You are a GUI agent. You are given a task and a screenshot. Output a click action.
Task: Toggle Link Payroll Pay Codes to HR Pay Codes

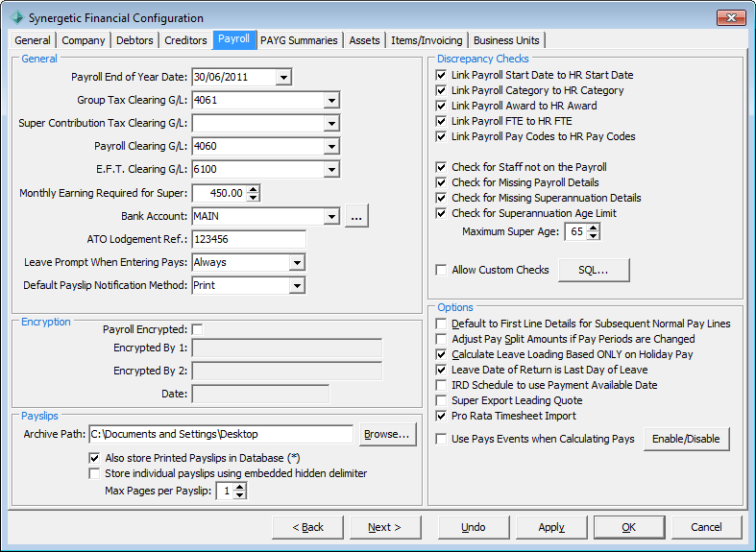pyautogui.click(x=441, y=136)
